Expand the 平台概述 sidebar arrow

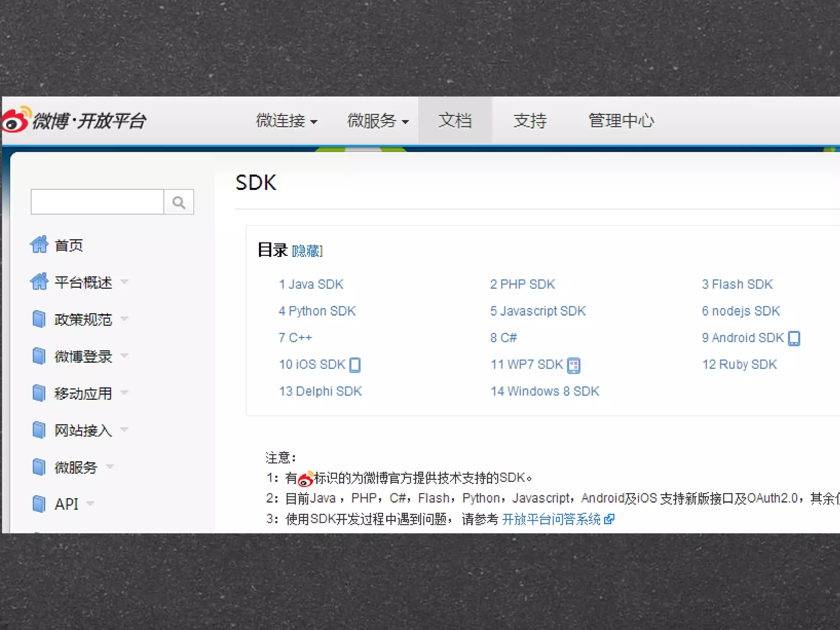124,282
